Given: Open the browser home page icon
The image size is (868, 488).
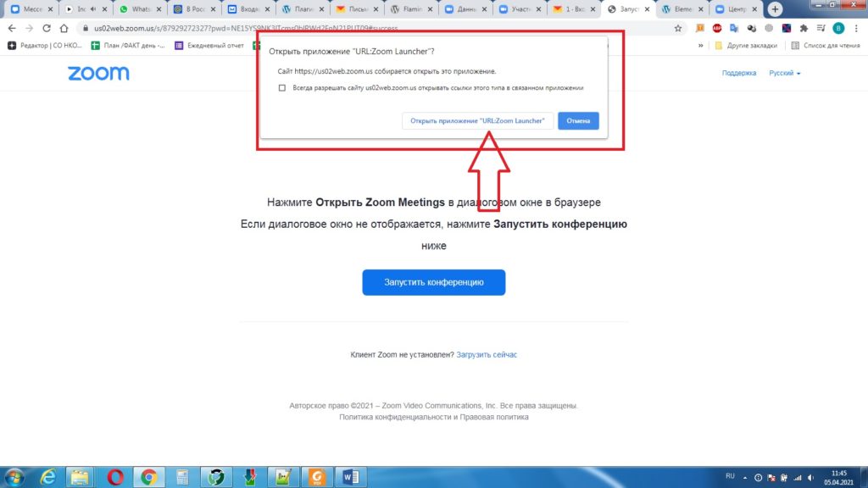Looking at the screenshot, I should (x=64, y=28).
